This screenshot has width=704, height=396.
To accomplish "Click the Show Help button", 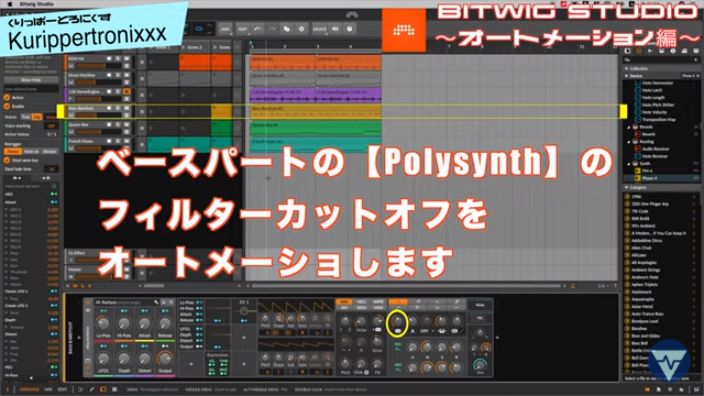I will pyautogui.click(x=31, y=80).
